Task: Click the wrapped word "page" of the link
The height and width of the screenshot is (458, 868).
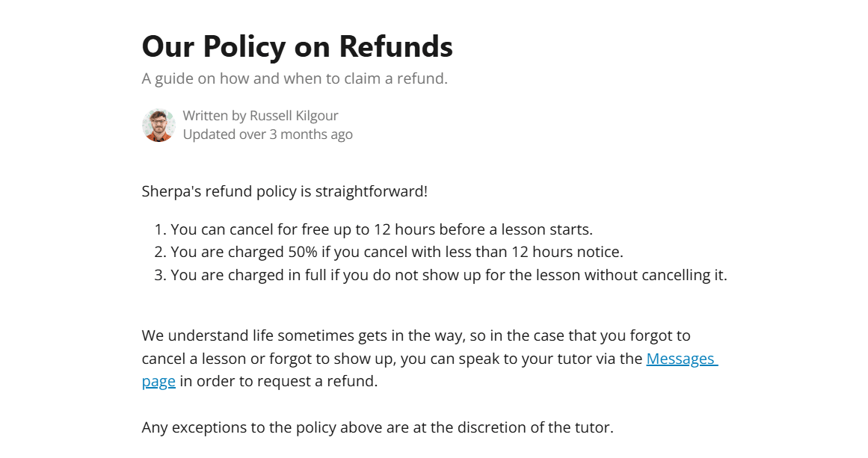Action: click(x=158, y=381)
